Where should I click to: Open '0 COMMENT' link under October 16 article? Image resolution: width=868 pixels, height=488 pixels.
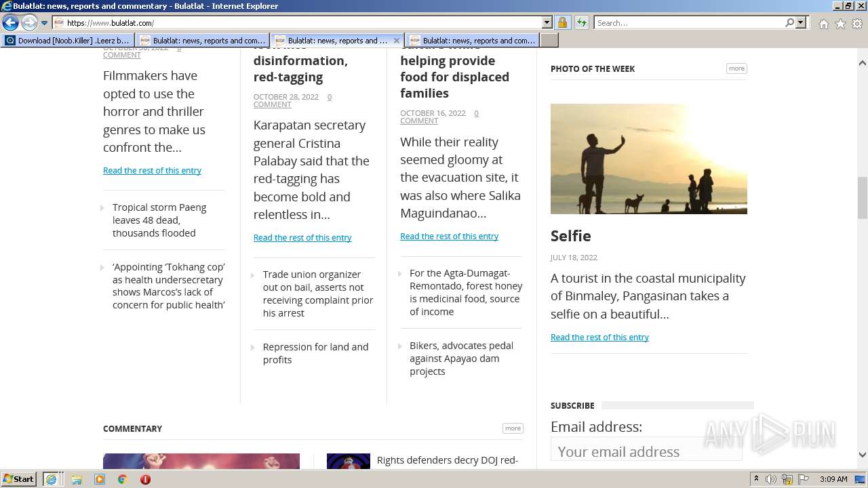(x=439, y=117)
